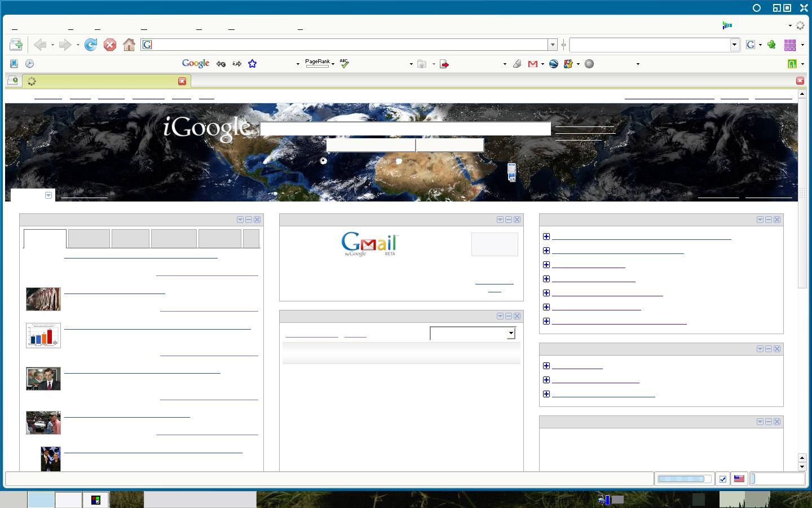The image size is (812, 508).
Task: Click the right search button under iGoogle box
Action: point(450,145)
